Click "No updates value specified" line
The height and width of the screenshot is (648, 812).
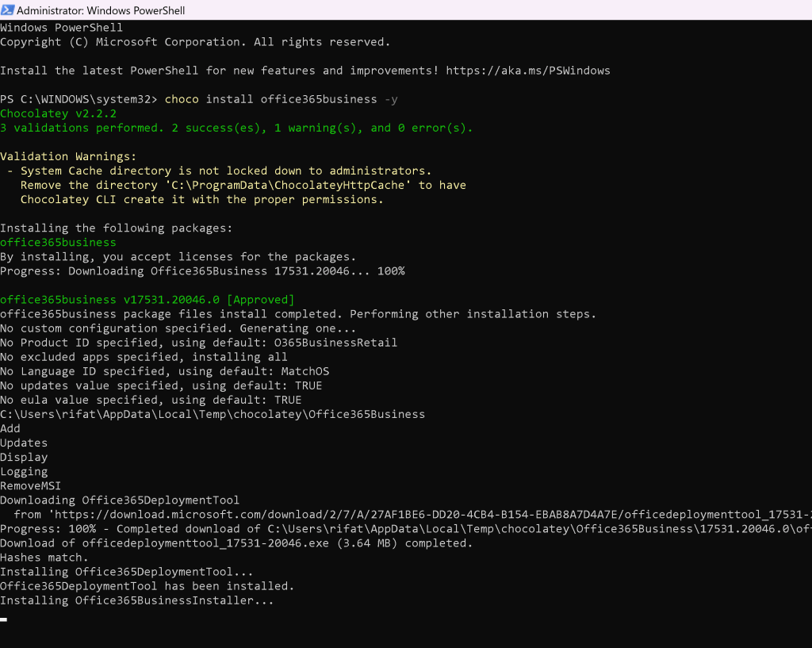point(161,385)
